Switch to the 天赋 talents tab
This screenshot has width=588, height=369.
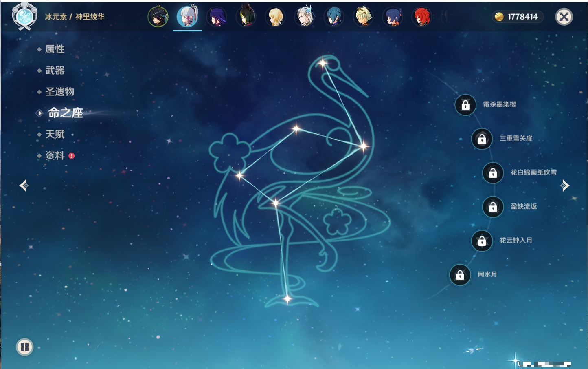pos(55,135)
